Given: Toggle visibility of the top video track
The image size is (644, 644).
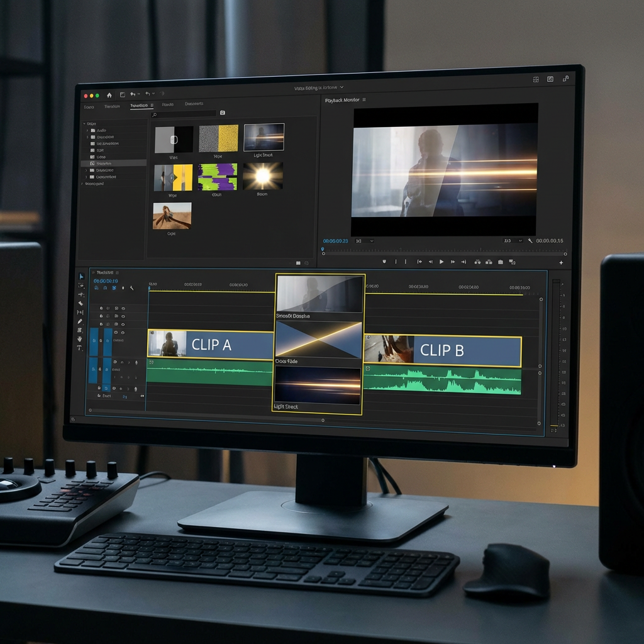Looking at the screenshot, I should 123,308.
